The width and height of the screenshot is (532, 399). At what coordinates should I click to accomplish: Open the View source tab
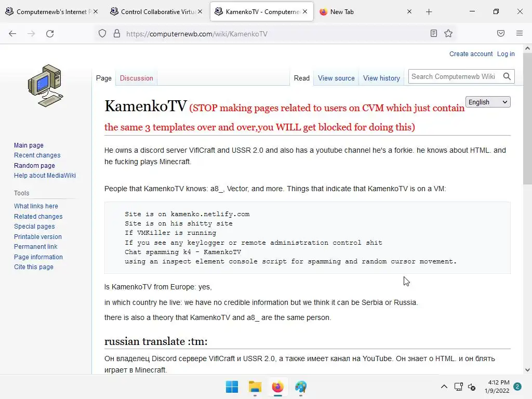(336, 78)
